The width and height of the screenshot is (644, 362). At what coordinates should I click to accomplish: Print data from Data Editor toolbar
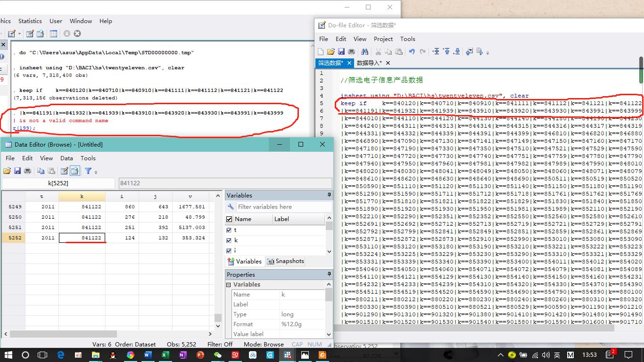point(28,171)
